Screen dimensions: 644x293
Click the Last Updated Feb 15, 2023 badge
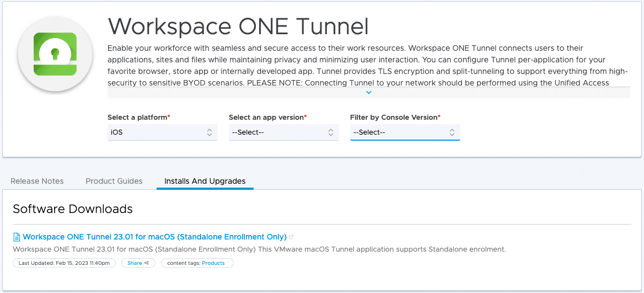pyautogui.click(x=64, y=263)
